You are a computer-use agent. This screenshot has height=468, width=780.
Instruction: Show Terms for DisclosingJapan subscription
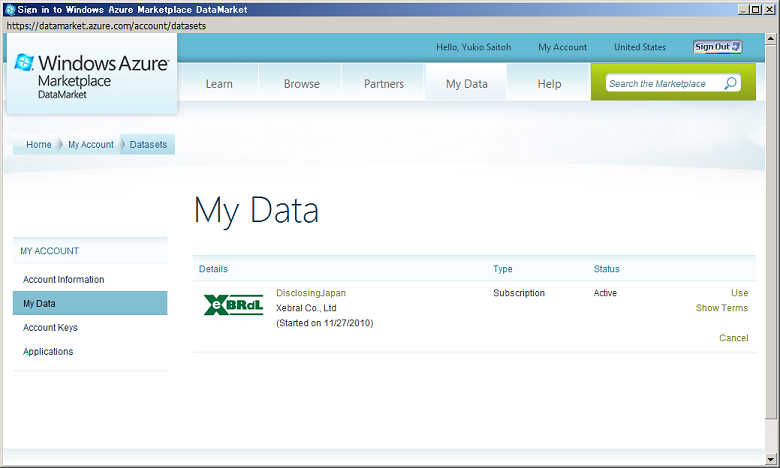pyautogui.click(x=721, y=308)
